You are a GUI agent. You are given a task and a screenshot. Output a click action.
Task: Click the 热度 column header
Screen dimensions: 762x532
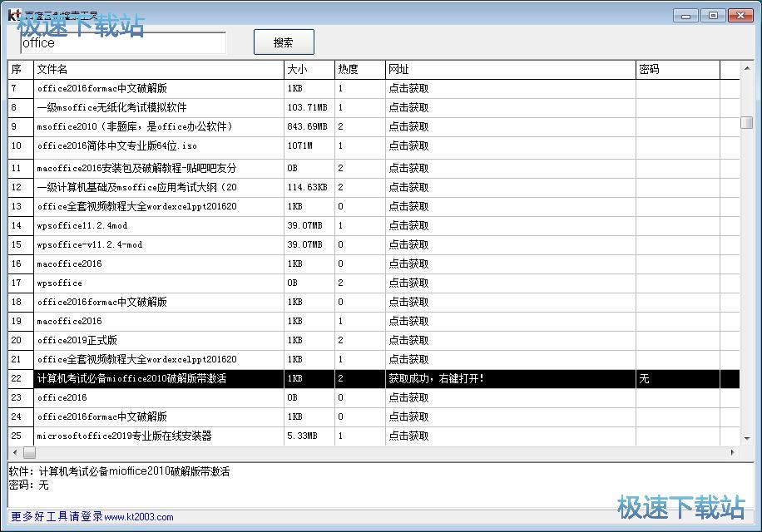(x=359, y=69)
